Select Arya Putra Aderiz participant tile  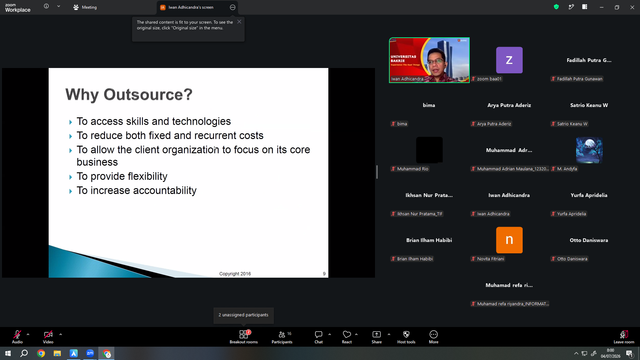point(509,105)
